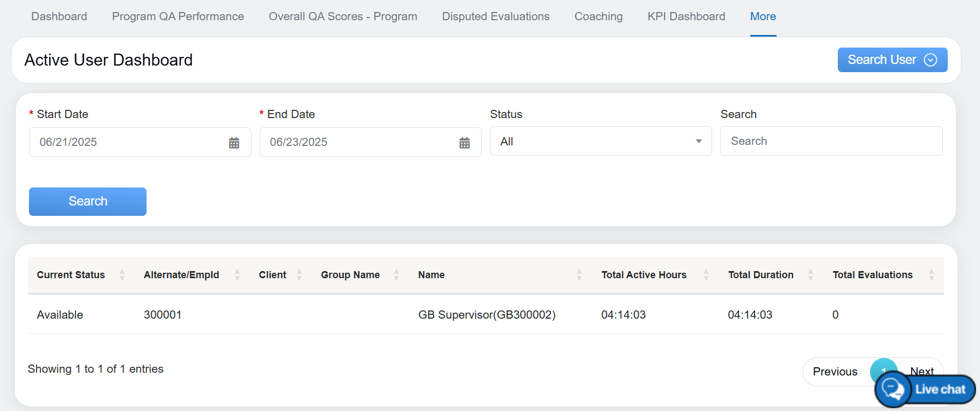Open the Start Date calendar picker icon

coord(234,143)
